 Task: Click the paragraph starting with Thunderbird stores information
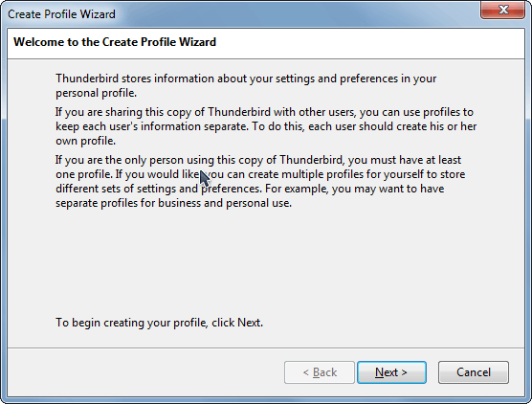[246, 85]
